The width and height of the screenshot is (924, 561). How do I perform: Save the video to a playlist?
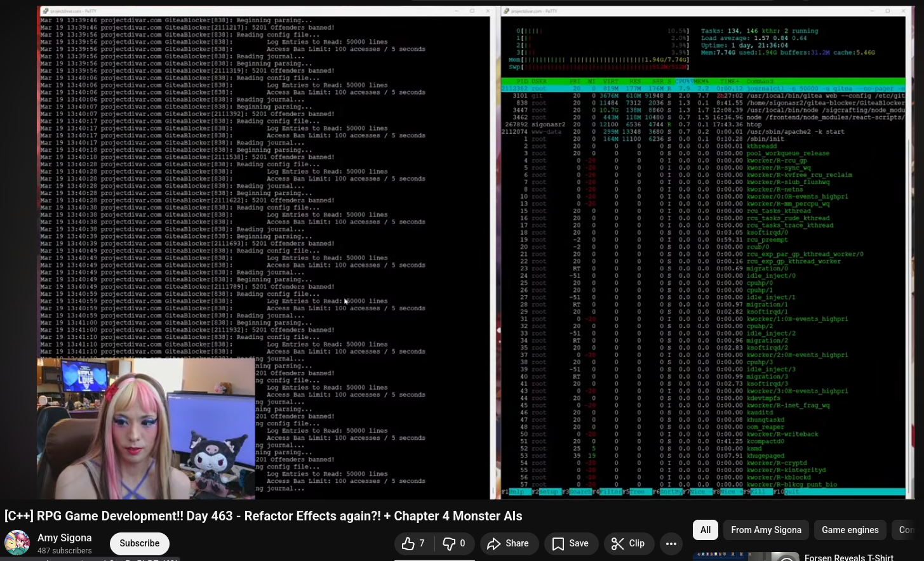(x=571, y=543)
